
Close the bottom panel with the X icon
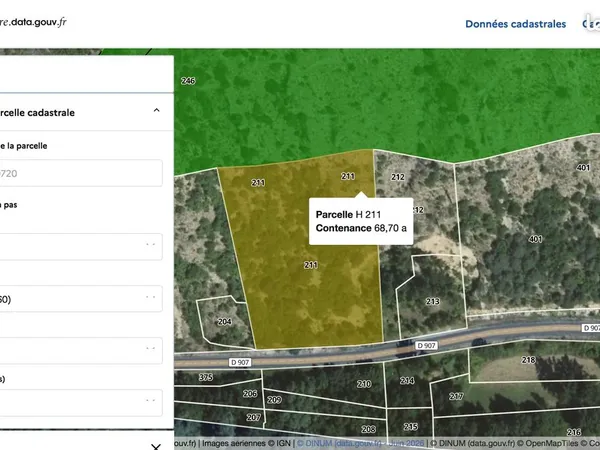pyautogui.click(x=156, y=446)
